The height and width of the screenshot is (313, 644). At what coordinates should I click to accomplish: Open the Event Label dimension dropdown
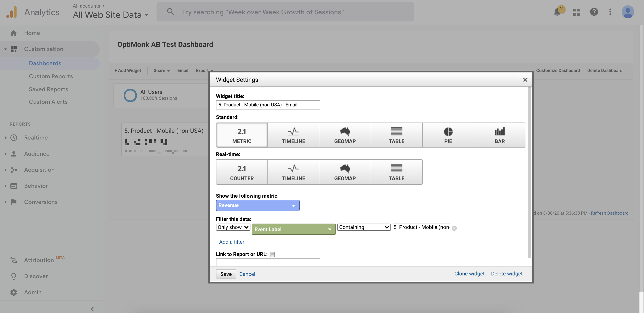294,229
